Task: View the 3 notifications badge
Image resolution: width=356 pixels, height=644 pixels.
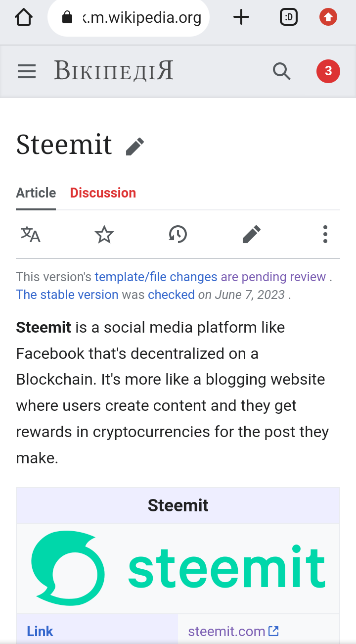Action: tap(328, 72)
